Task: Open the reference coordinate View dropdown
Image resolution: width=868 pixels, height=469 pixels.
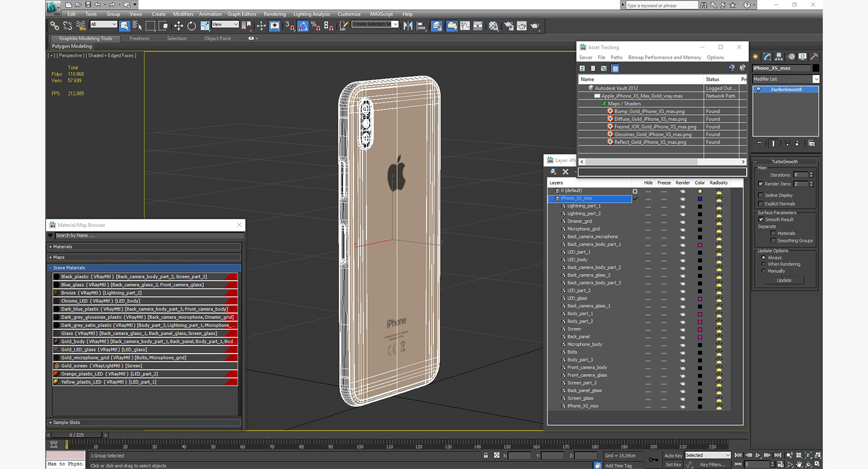Action: (225, 25)
